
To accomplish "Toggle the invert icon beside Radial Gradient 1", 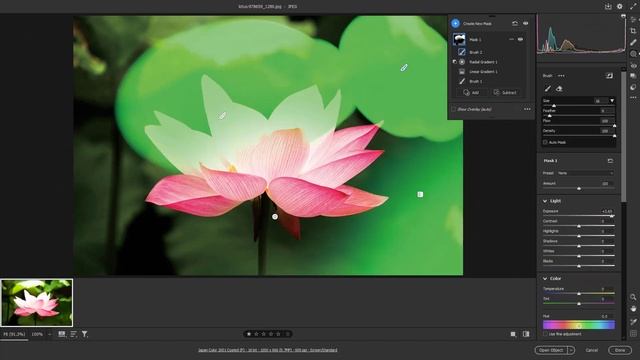I will tap(455, 62).
